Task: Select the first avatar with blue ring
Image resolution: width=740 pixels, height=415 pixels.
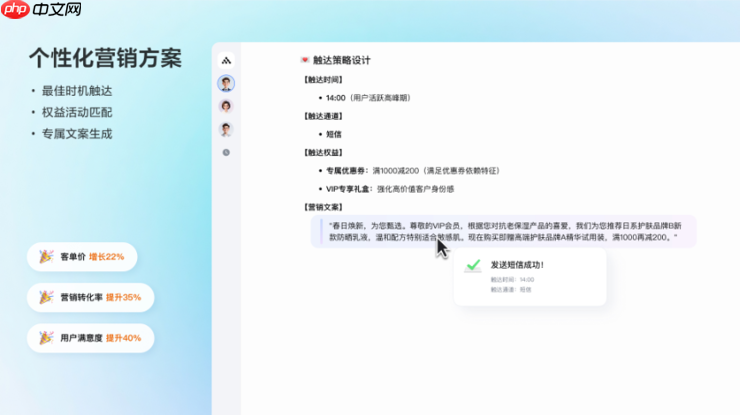Action: [226, 84]
